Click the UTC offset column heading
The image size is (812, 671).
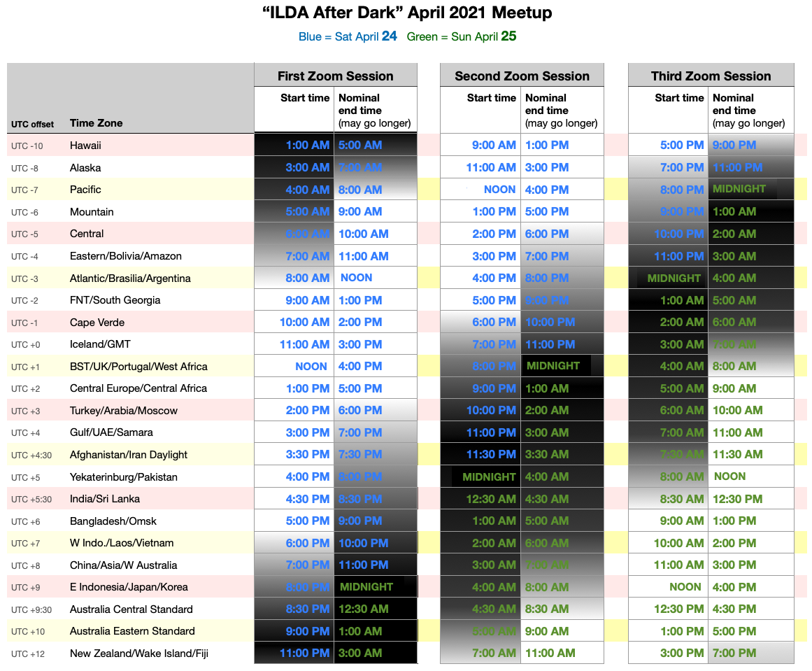[x=32, y=125]
